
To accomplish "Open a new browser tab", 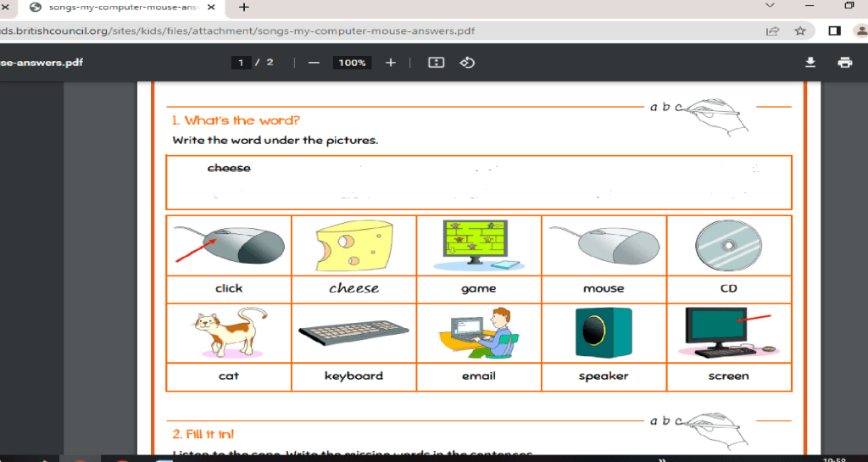I will pos(244,8).
